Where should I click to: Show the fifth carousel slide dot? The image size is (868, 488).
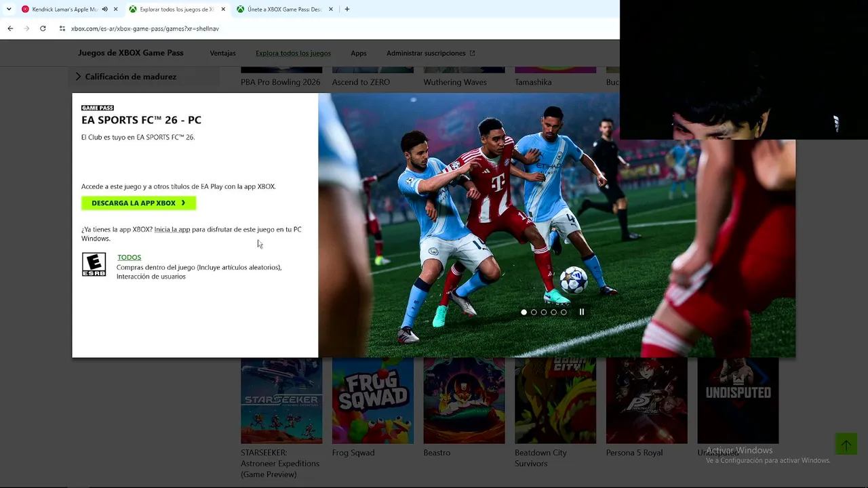pyautogui.click(x=564, y=312)
